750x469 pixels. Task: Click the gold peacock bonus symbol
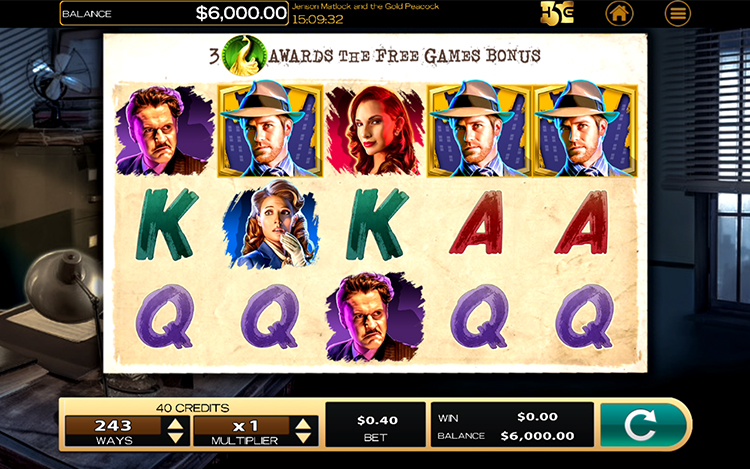coord(244,55)
